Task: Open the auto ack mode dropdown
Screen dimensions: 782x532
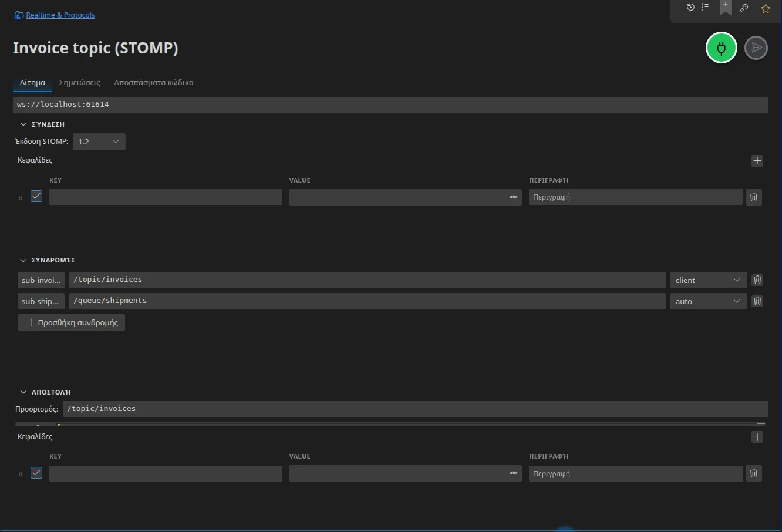Action: (709, 301)
